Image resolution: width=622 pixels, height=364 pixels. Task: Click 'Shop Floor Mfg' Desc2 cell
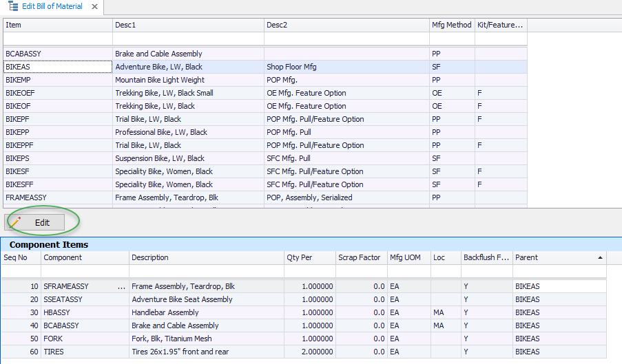[346, 67]
